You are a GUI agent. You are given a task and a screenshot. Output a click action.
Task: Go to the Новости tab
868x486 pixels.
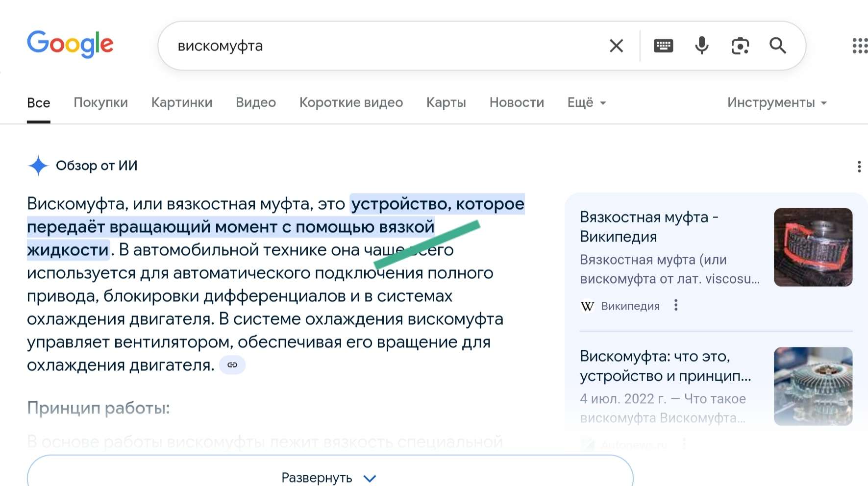click(517, 103)
